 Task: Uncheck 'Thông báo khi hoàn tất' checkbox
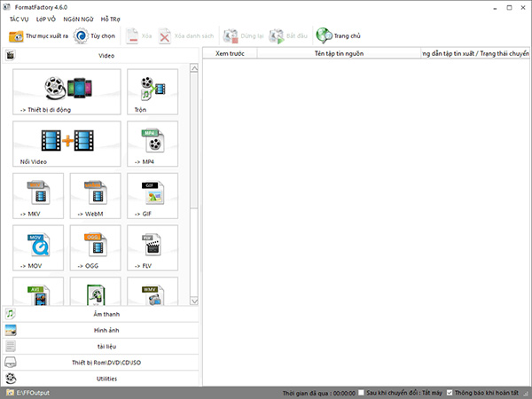pyautogui.click(x=450, y=392)
